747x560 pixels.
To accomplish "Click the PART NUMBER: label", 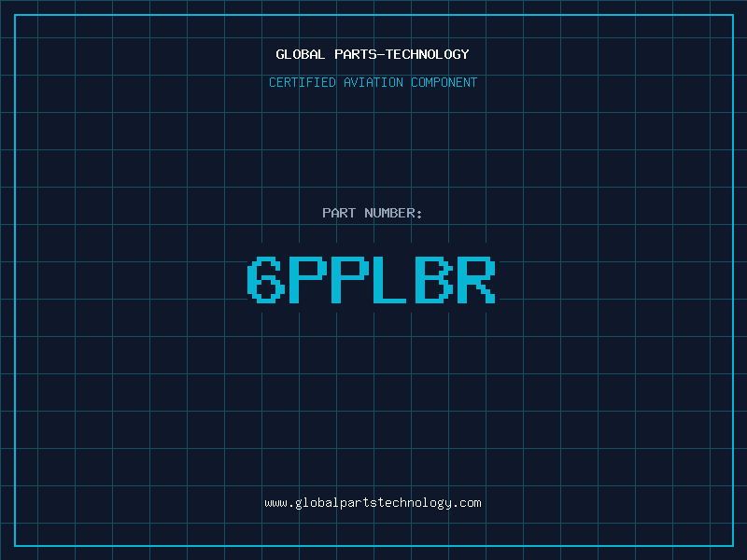I will [372, 213].
